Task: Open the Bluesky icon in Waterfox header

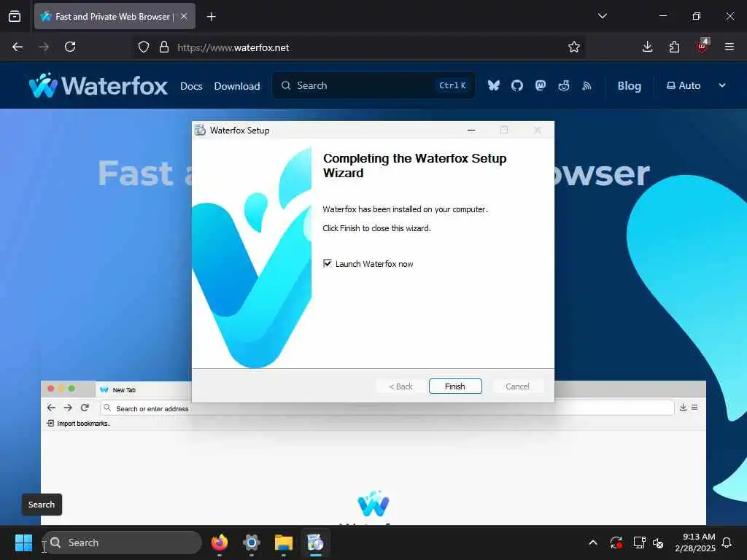Action: pos(494,86)
